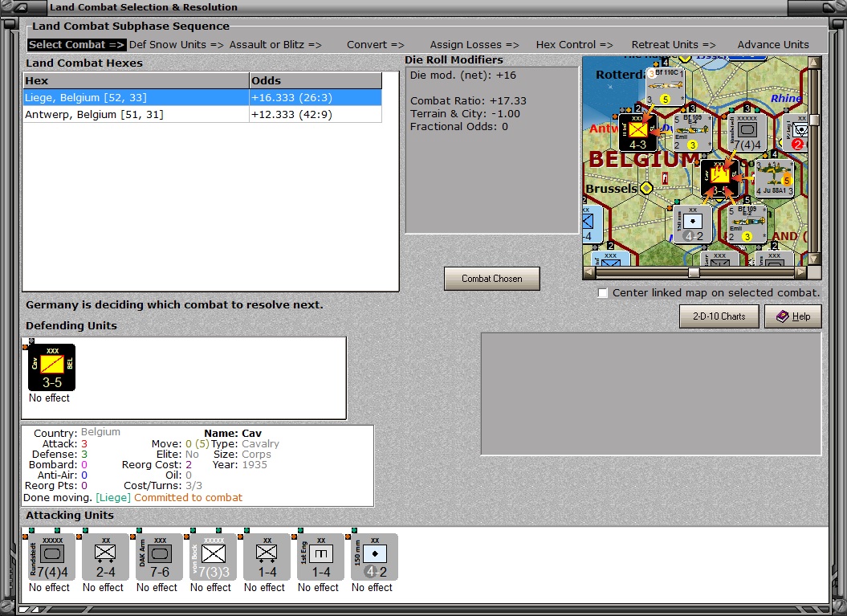Click the mini-map horizontal scrollbar right arrow
The height and width of the screenshot is (616, 847).
click(x=801, y=272)
